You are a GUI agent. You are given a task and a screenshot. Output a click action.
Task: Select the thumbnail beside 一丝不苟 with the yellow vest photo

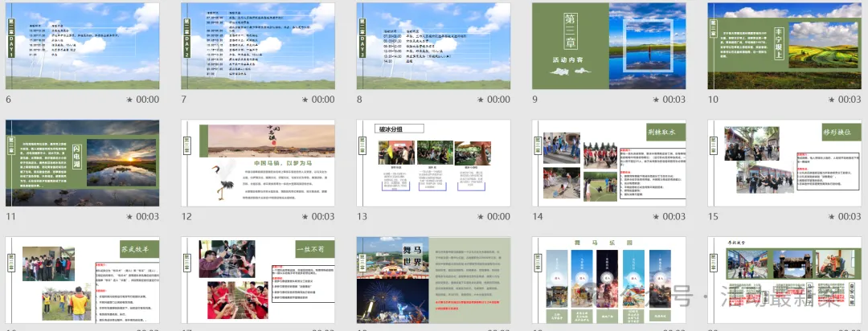pos(83,280)
